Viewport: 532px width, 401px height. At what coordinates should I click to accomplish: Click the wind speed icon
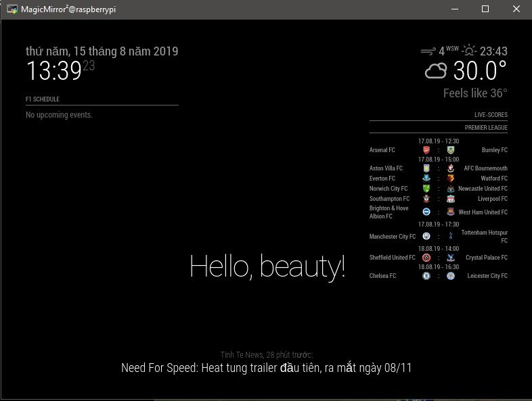(x=428, y=51)
